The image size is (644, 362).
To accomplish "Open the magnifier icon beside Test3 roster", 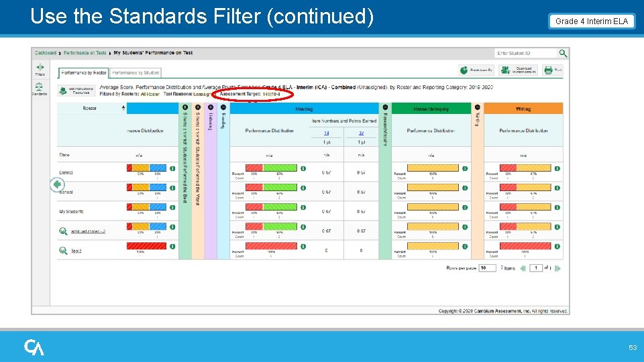I will coord(63,250).
